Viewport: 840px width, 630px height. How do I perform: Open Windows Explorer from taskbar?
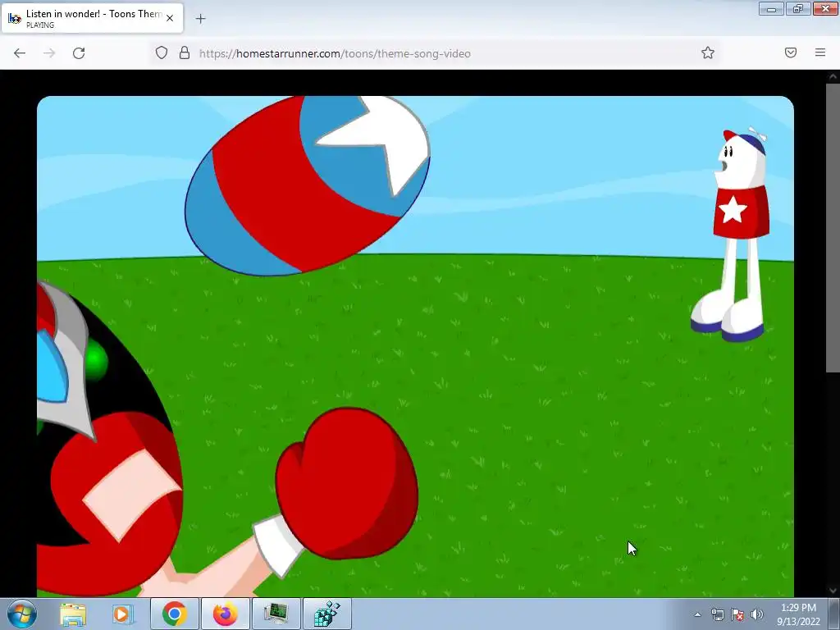tap(73, 614)
